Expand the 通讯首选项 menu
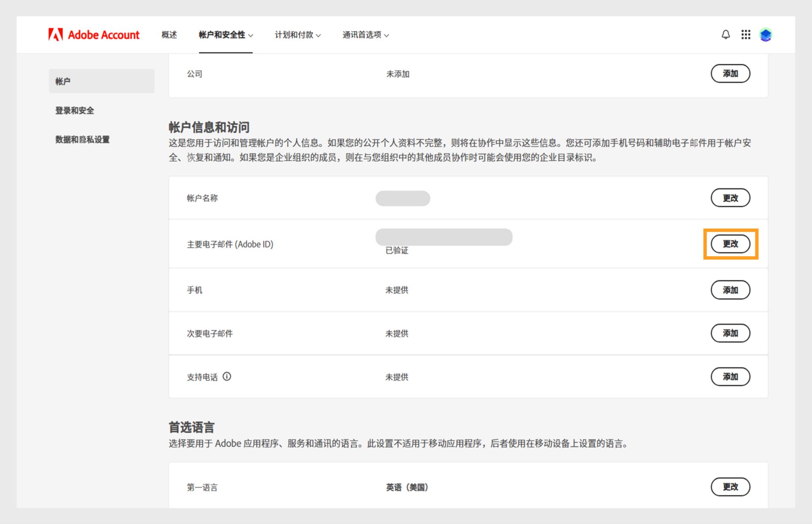 (x=366, y=35)
